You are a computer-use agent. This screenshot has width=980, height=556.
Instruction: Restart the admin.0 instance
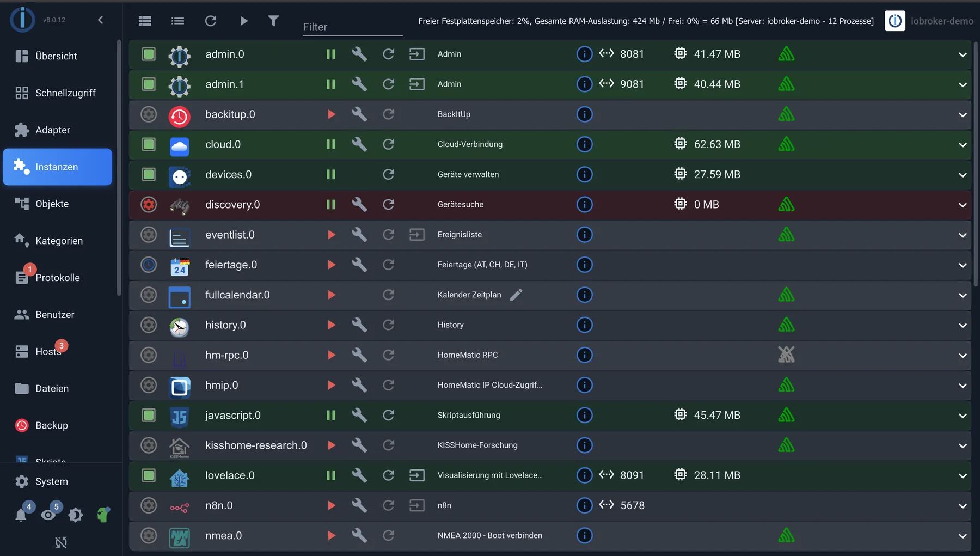tap(388, 54)
